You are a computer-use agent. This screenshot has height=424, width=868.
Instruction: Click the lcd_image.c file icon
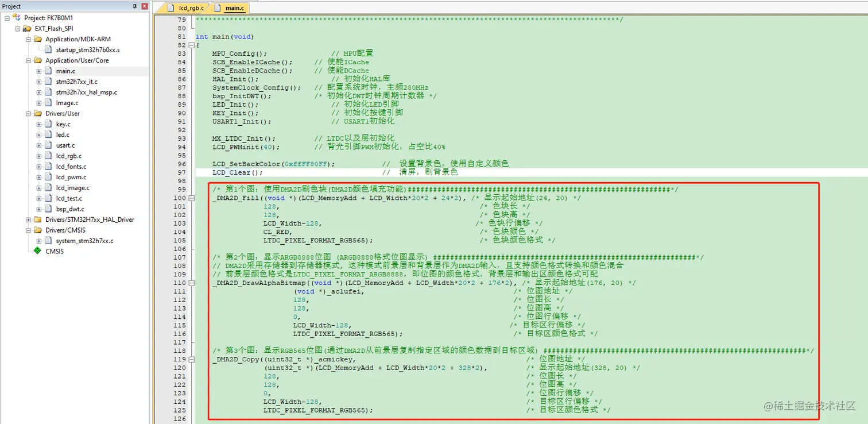pyautogui.click(x=48, y=188)
